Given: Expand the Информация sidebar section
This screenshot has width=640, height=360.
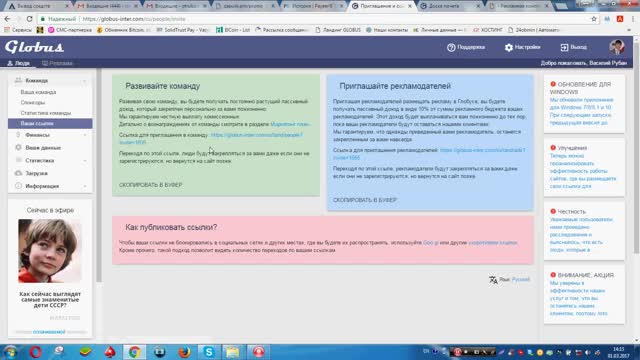Looking at the screenshot, I should pyautogui.click(x=50, y=186).
